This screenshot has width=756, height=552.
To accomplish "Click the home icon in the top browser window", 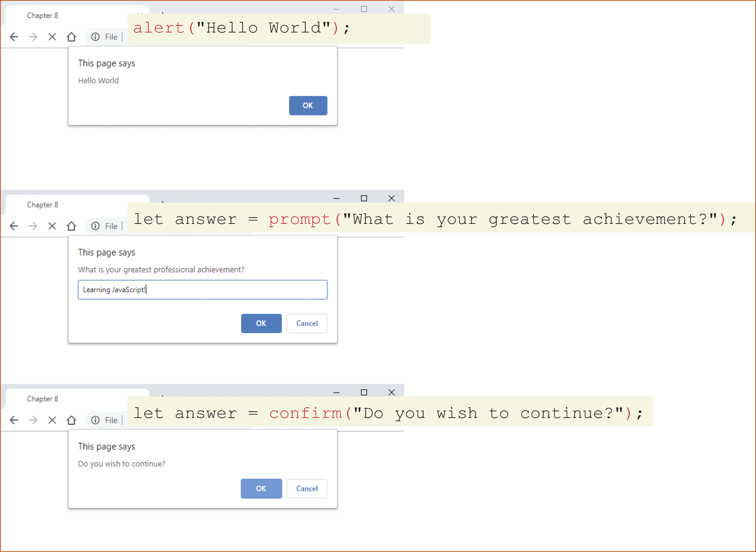I will pos(72,37).
